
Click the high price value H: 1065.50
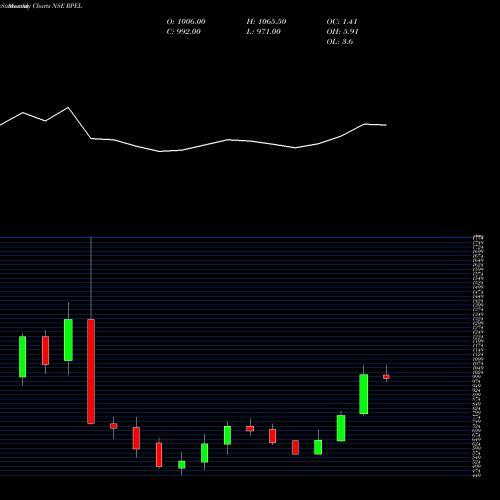click(x=266, y=22)
